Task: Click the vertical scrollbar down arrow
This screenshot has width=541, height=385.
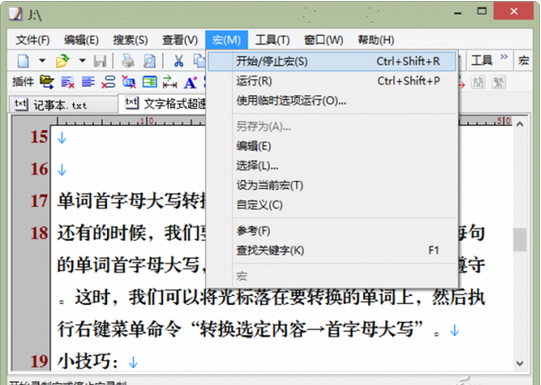Action: coord(520,363)
